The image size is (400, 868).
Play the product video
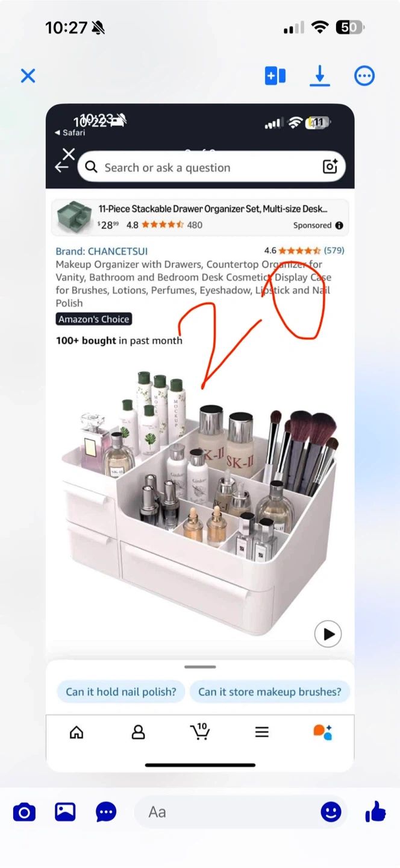[328, 634]
